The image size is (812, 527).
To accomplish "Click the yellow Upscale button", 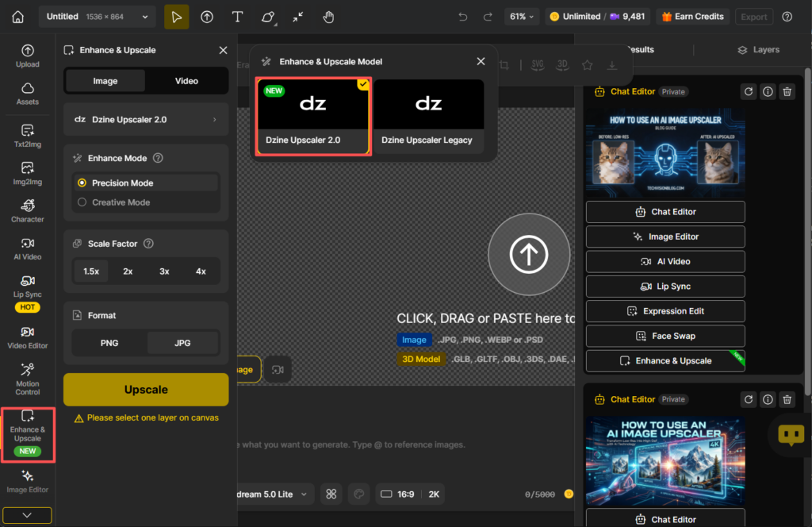I will click(146, 390).
